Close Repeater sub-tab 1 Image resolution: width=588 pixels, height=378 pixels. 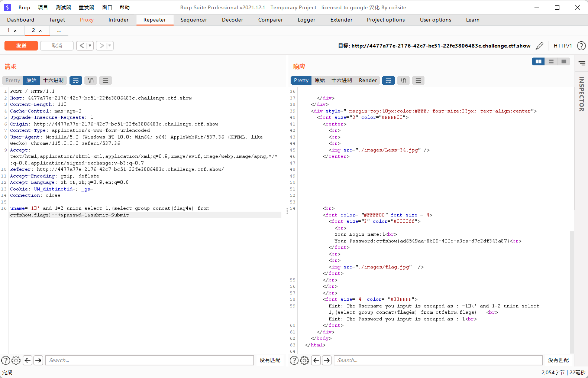[x=15, y=30]
